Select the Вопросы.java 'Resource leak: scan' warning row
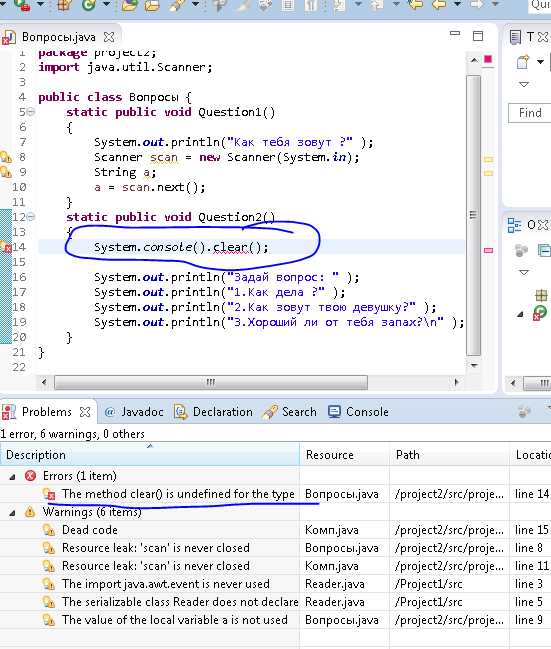 (275, 548)
